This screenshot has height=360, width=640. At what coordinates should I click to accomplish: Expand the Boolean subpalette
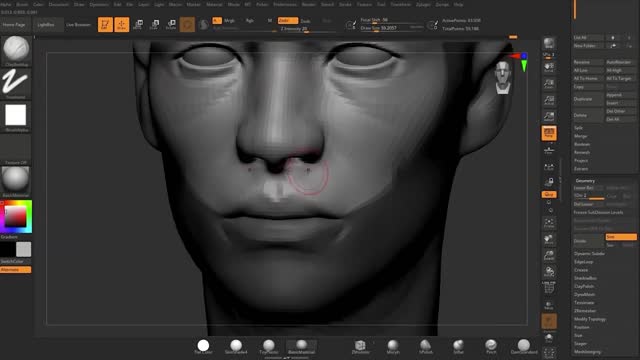coord(582,144)
